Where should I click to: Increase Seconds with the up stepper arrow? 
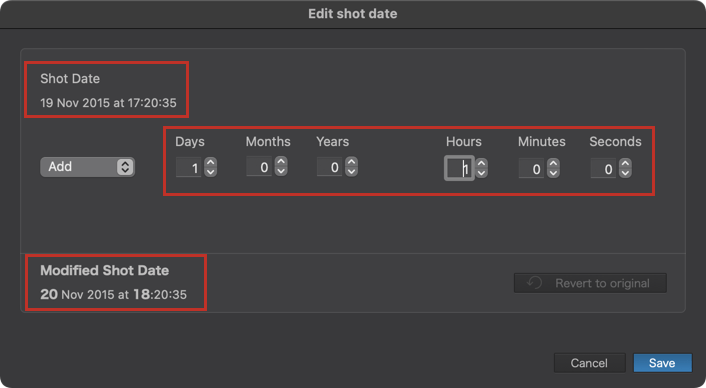[x=625, y=163]
